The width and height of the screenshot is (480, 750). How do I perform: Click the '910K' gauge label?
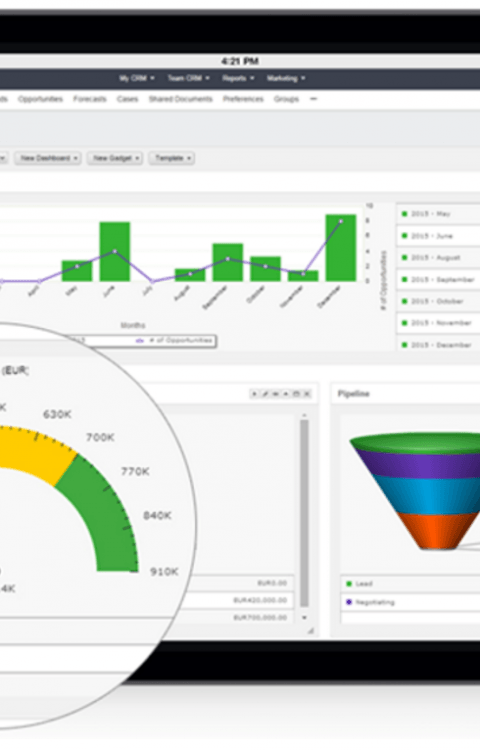point(164,572)
